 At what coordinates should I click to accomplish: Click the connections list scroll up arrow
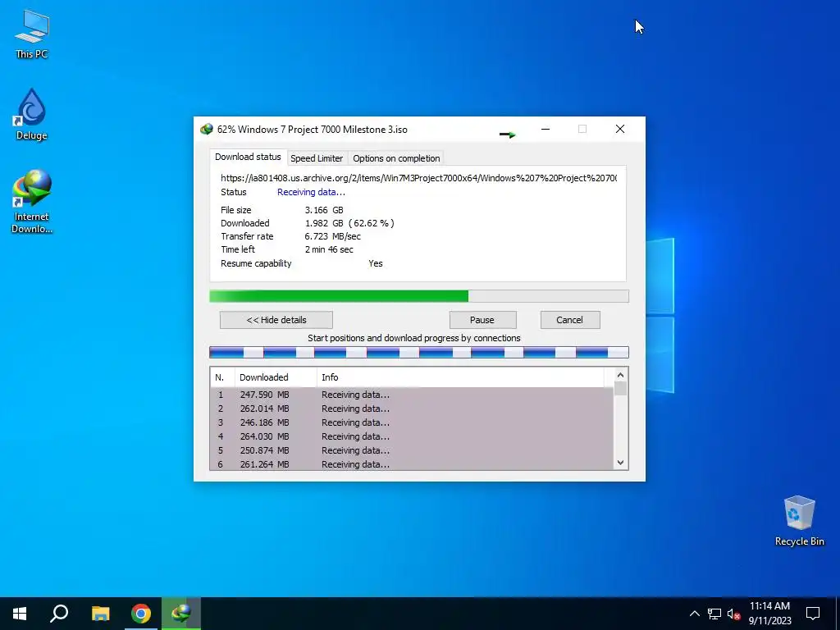(x=620, y=375)
